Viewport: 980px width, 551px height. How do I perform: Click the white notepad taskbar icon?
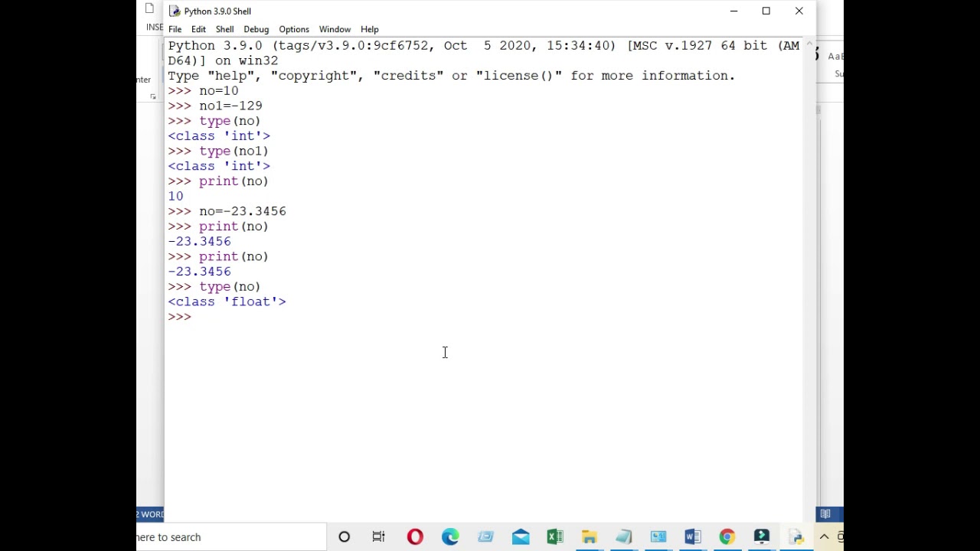click(x=623, y=537)
